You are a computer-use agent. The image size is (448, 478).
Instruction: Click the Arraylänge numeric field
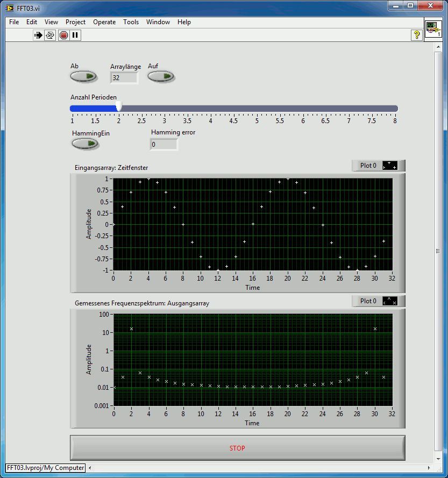(x=124, y=78)
